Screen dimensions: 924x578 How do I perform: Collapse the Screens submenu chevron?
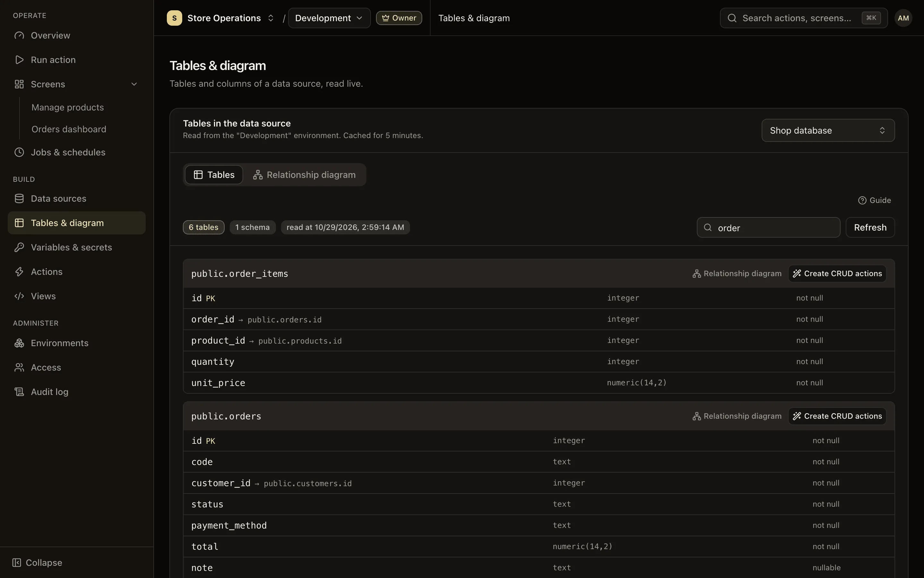click(x=134, y=84)
